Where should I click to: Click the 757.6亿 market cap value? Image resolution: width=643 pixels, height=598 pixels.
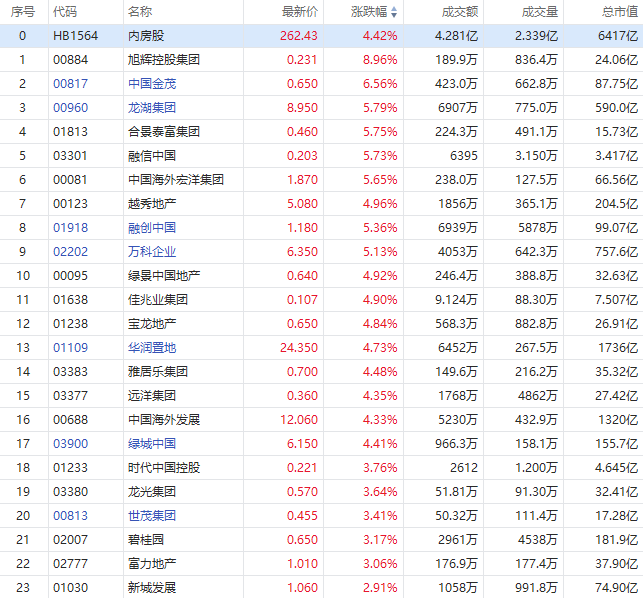tap(617, 252)
